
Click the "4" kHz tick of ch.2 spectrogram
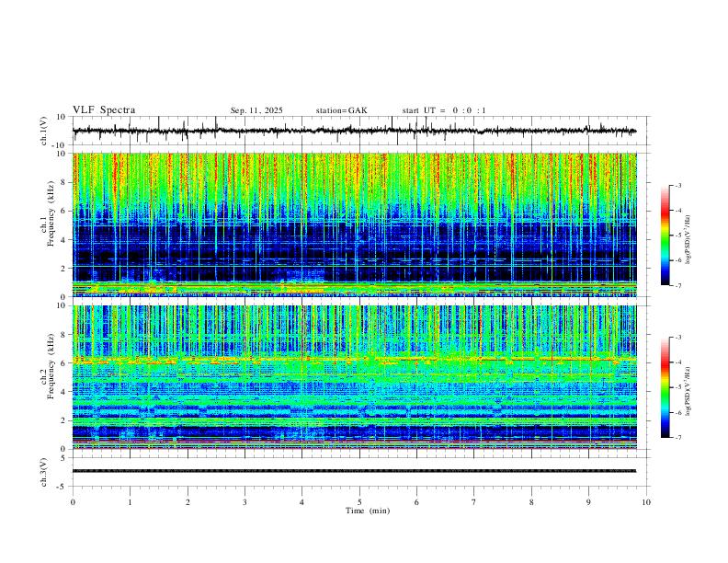[x=63, y=392]
